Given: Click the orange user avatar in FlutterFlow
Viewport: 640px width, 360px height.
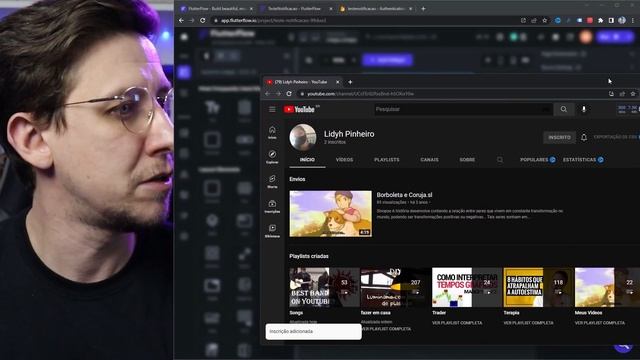Looking at the screenshot, I should click(586, 37).
